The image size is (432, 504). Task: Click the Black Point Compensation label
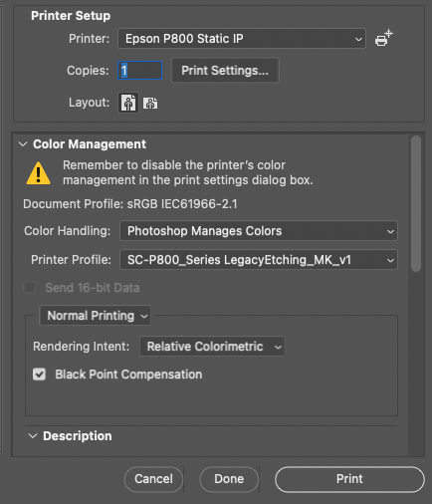click(128, 375)
